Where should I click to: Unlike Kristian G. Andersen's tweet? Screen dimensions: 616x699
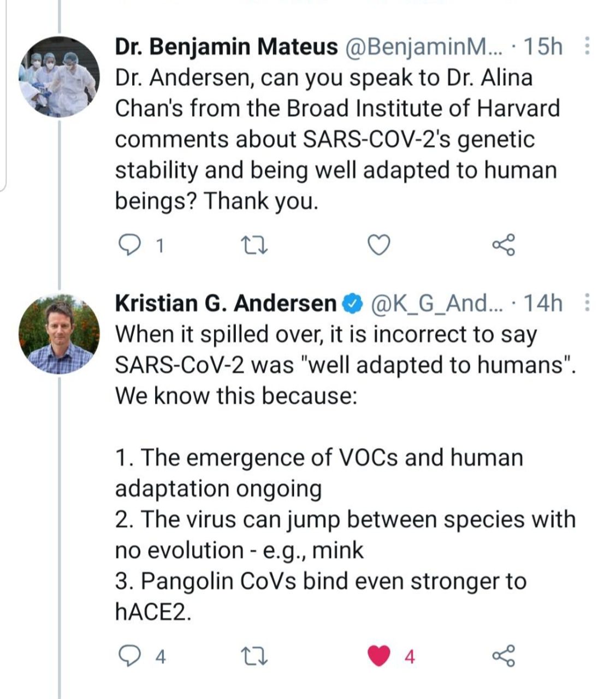click(379, 655)
